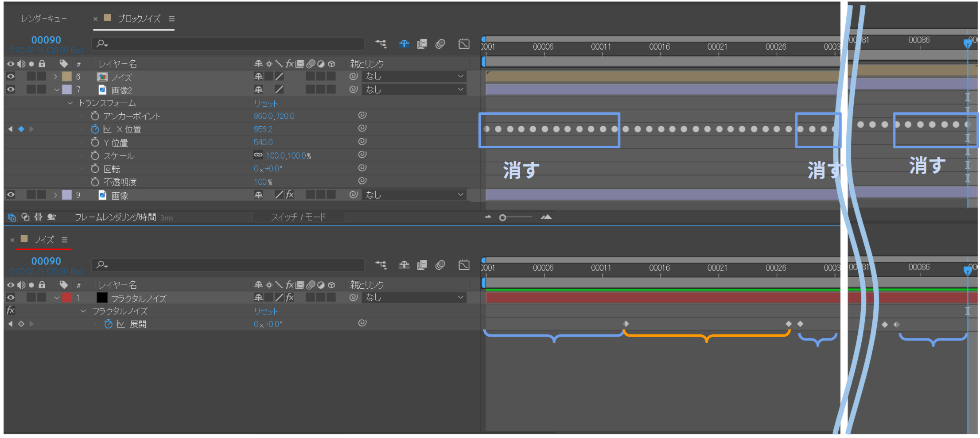Screen dimensions: 980x438
Task: Click the search field in ノイズ timeline
Action: pos(228,265)
